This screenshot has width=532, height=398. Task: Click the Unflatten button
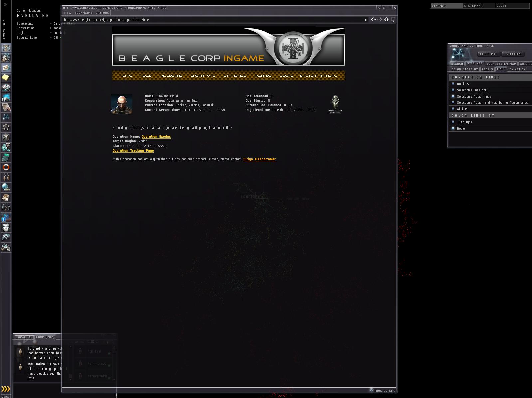[512, 54]
